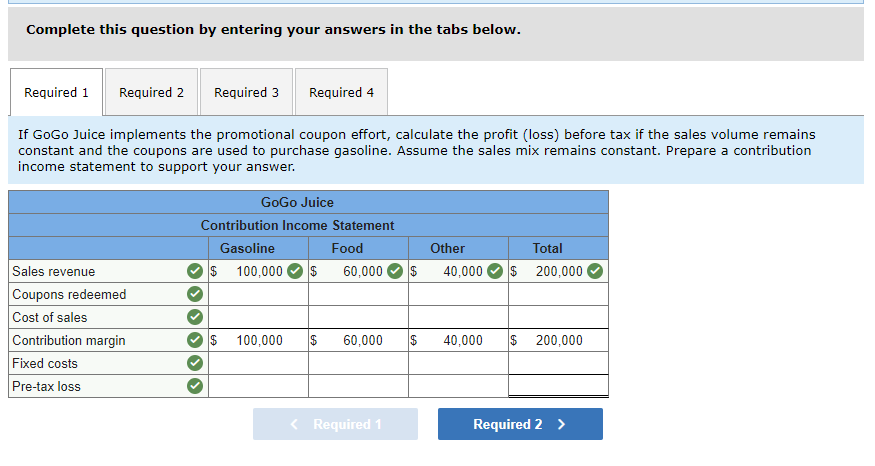875x466 pixels.
Task: Click green checkmark beside Fixed costs label
Action: click(195, 363)
